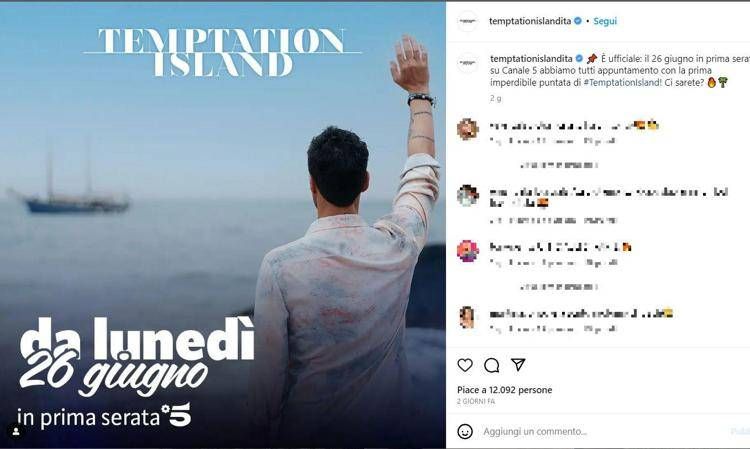Click header temptationislandita profile avatar

tap(467, 21)
